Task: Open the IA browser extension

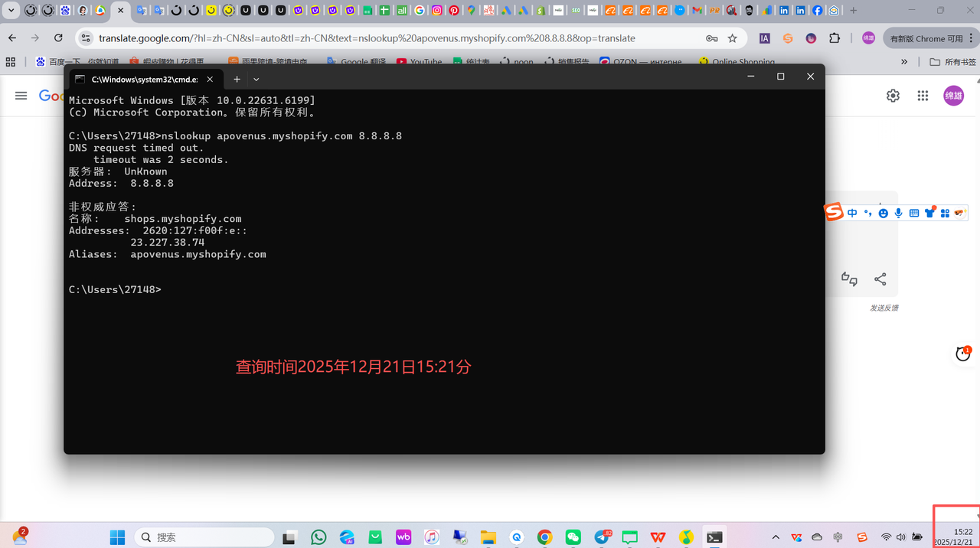Action: click(x=764, y=38)
